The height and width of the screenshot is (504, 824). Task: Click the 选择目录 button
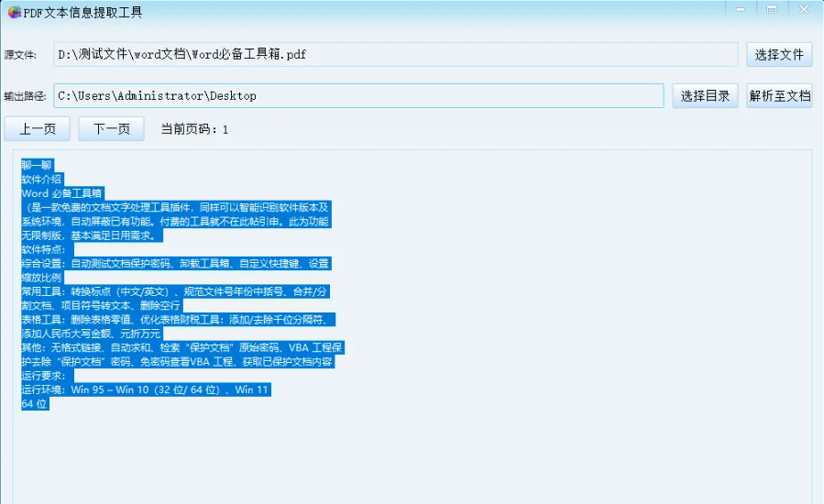(705, 95)
